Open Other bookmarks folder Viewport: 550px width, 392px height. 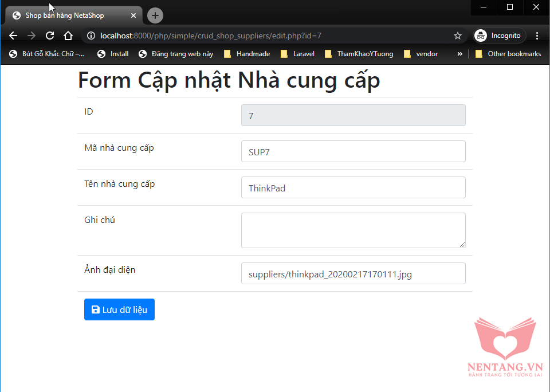(508, 54)
